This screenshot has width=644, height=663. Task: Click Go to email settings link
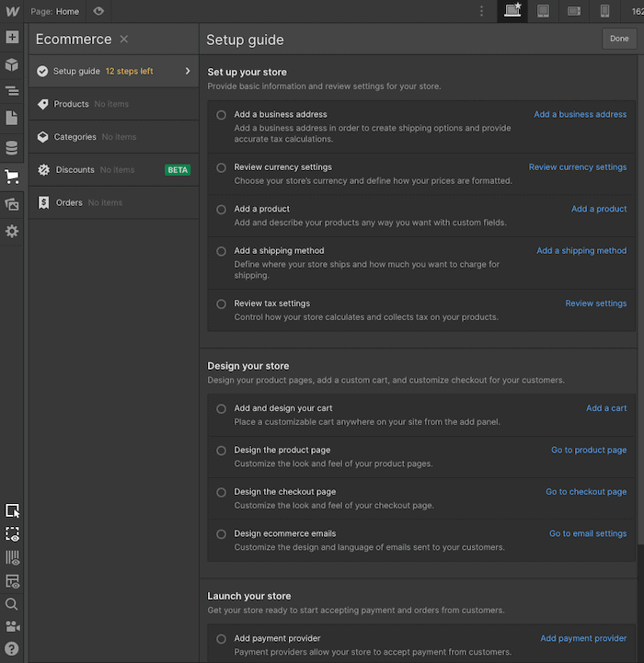(588, 533)
